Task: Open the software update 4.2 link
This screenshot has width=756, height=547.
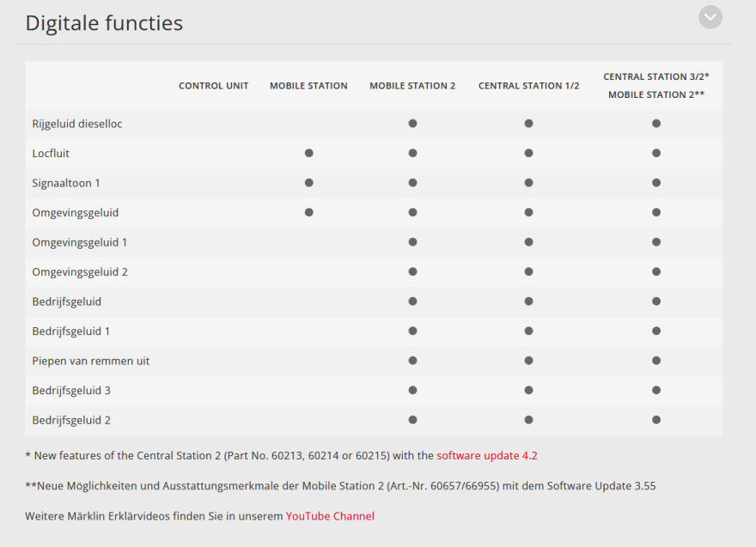Action: point(486,455)
